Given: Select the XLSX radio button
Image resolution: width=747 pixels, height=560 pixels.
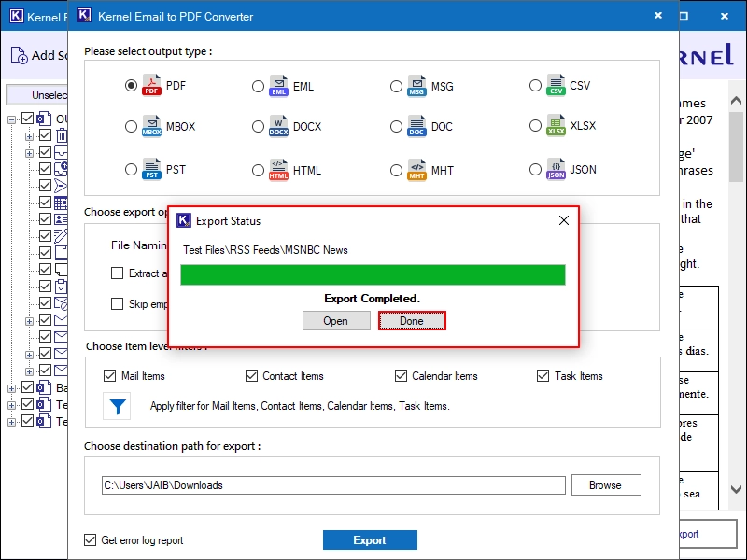Looking at the screenshot, I should (x=535, y=125).
